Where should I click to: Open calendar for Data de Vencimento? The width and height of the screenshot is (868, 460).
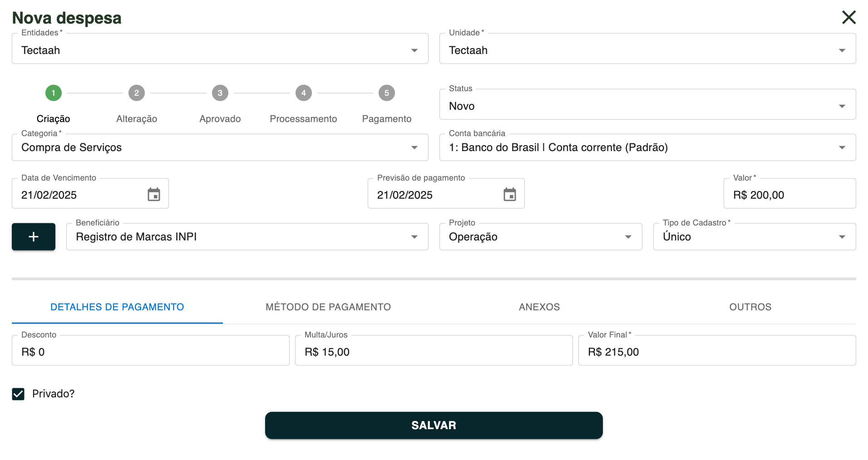click(154, 195)
